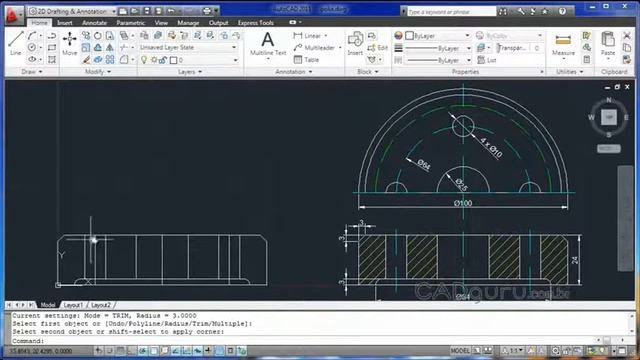The height and width of the screenshot is (360, 640).
Task: Open the Layout2 tab
Action: [101, 305]
